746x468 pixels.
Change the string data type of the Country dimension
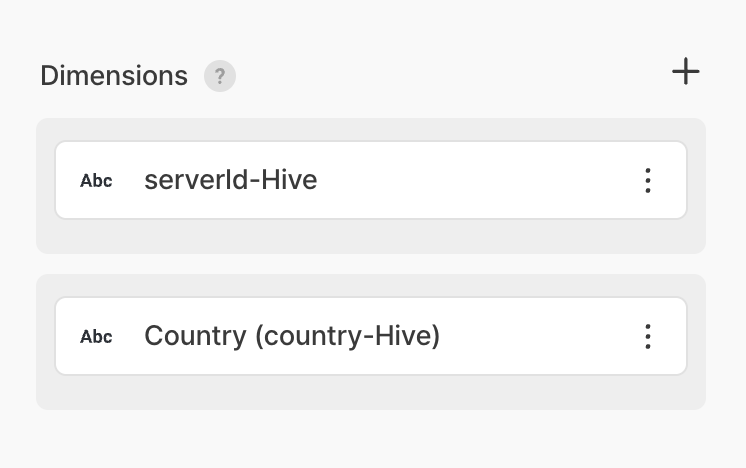[96, 337]
